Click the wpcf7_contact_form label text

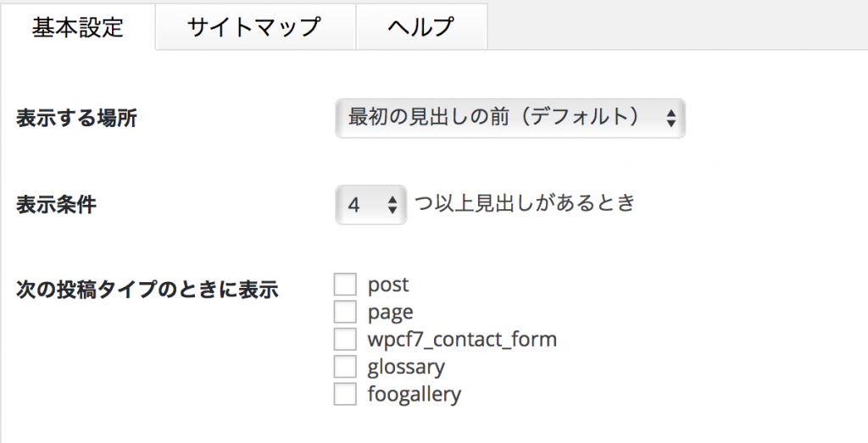click(x=462, y=340)
